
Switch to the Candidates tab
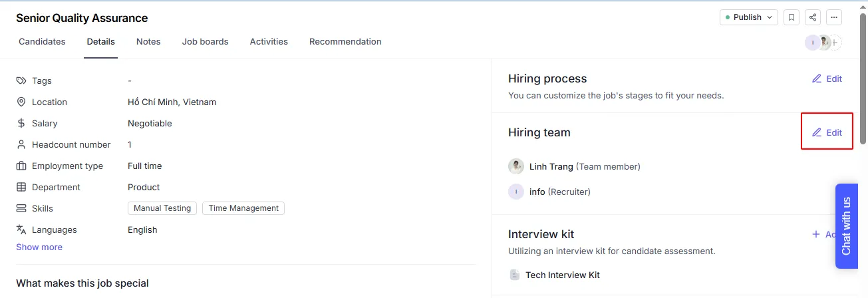(42, 41)
